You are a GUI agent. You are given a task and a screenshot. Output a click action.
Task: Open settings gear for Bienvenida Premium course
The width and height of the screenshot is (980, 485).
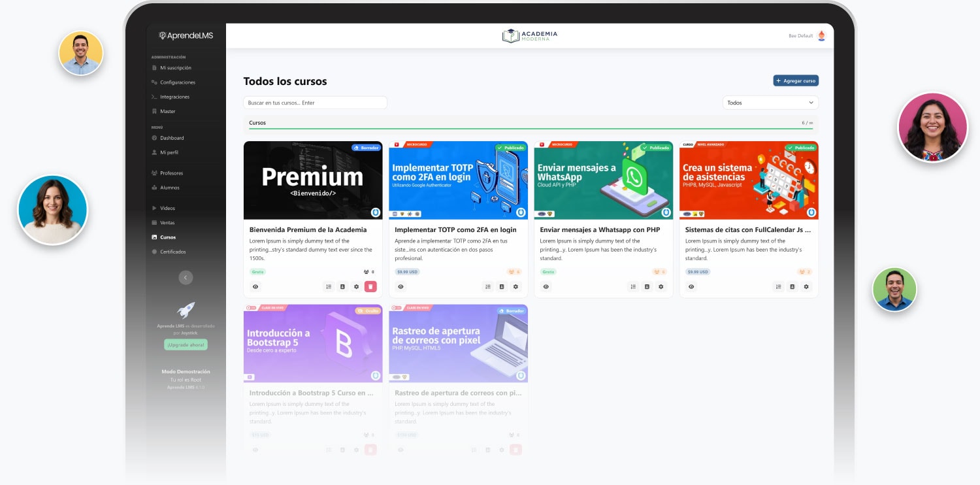[356, 286]
